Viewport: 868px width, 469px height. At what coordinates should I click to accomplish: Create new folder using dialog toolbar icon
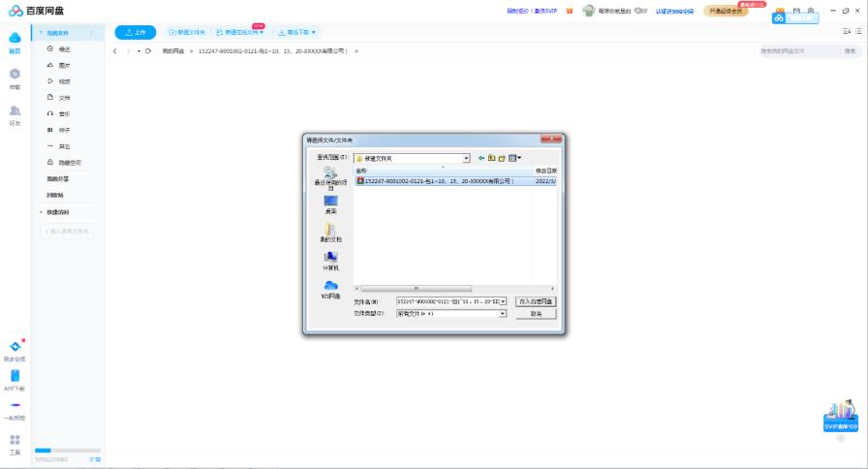click(502, 158)
